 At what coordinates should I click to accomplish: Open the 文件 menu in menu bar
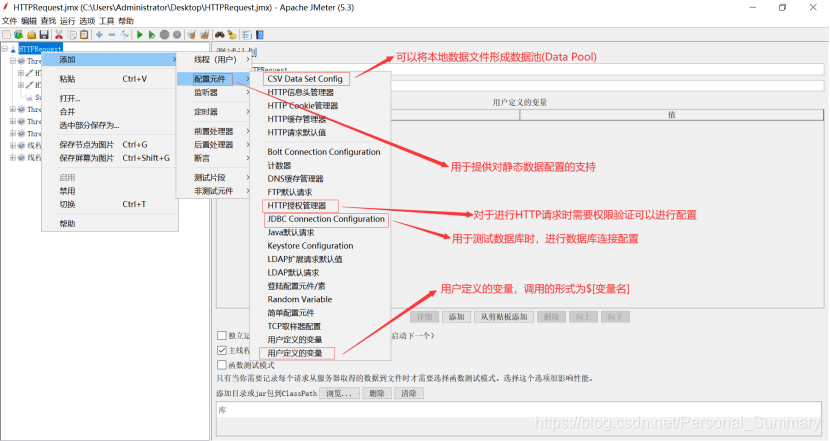tap(10, 21)
